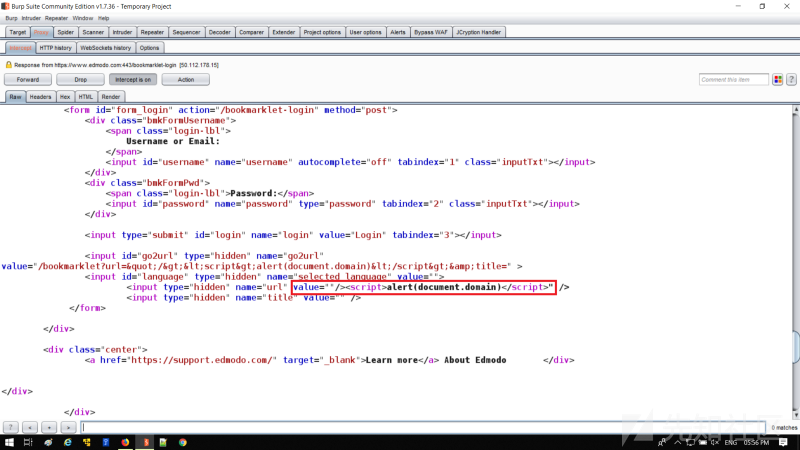800x450 pixels.
Task: Open the Action dropdown button
Action: pyautogui.click(x=186, y=80)
